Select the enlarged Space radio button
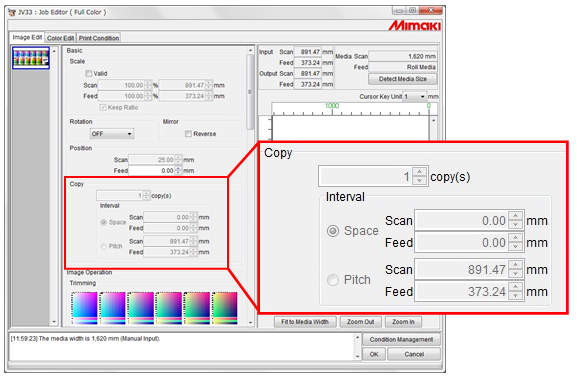Screen dimensions: 577x378 coord(333,231)
